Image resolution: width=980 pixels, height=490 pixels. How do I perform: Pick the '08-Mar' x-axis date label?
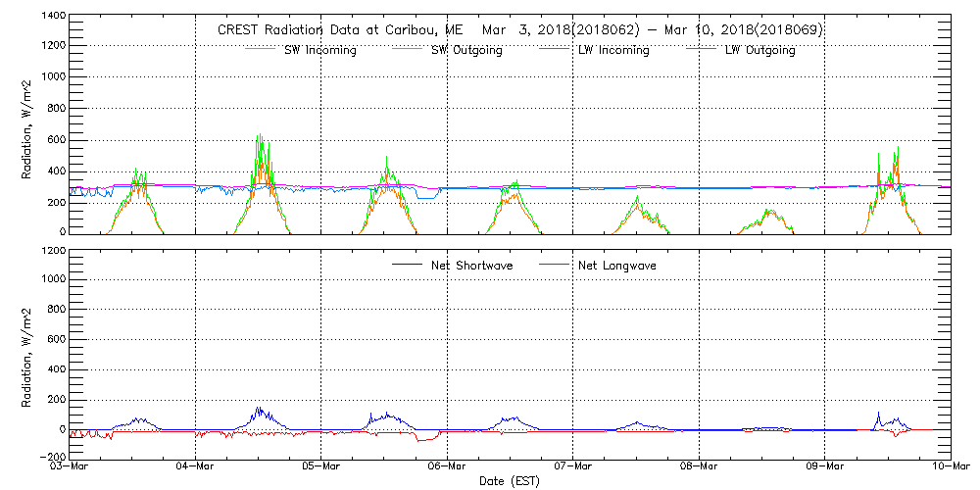(x=699, y=466)
